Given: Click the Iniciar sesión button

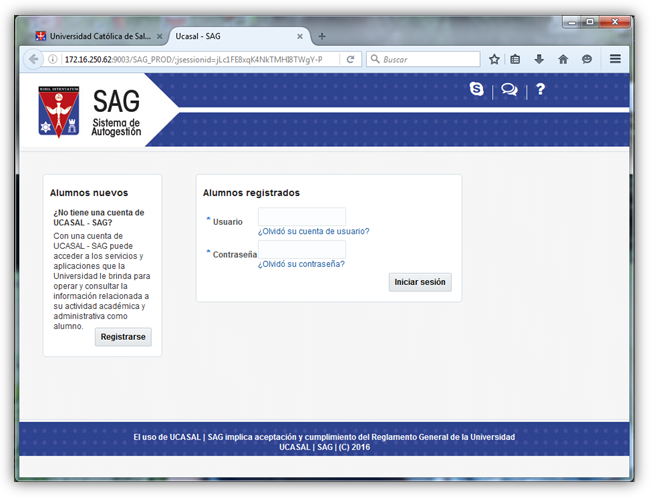Looking at the screenshot, I should point(420,282).
